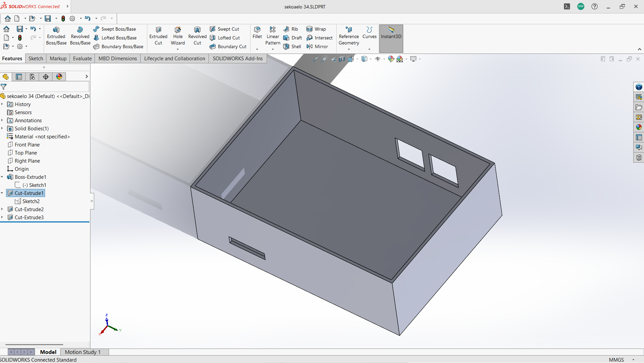Expand the Annotations folder
Image resolution: width=644 pixels, height=363 pixels.
pos(2,121)
